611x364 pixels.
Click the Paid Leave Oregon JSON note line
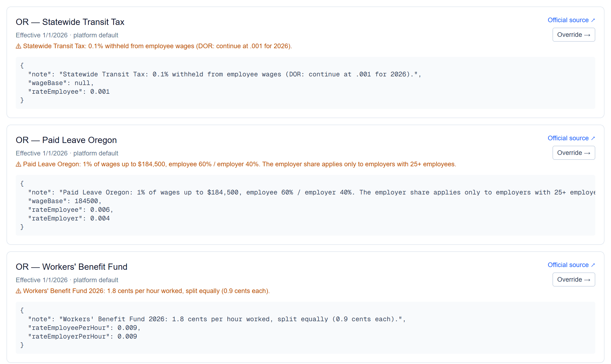[311, 192]
